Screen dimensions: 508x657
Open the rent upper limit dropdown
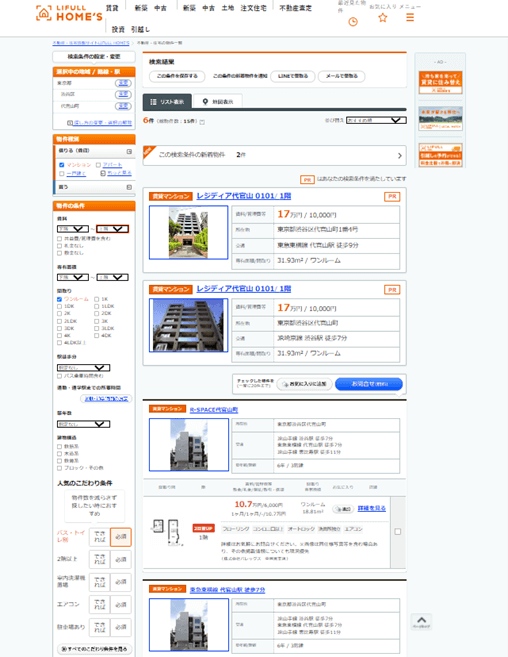coord(112,229)
